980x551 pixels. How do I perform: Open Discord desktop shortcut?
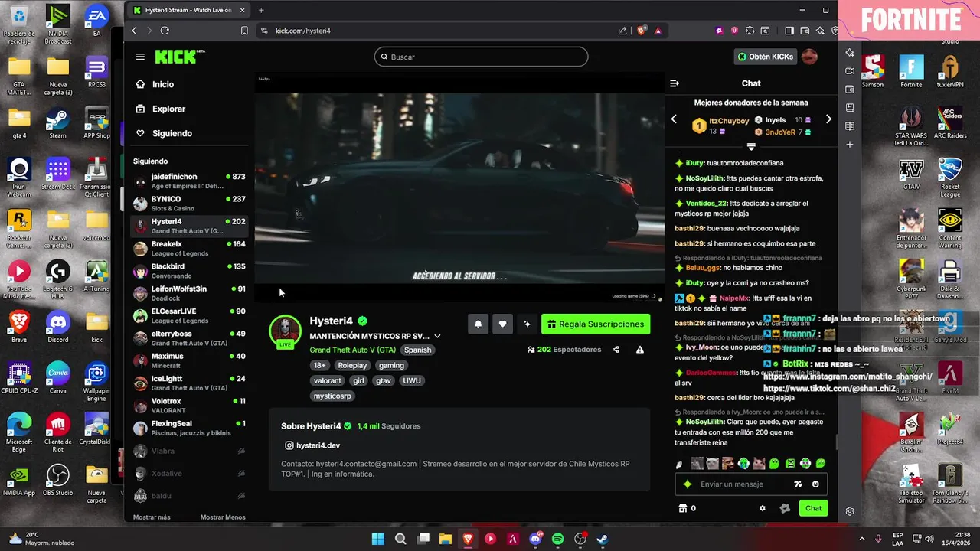pyautogui.click(x=58, y=327)
